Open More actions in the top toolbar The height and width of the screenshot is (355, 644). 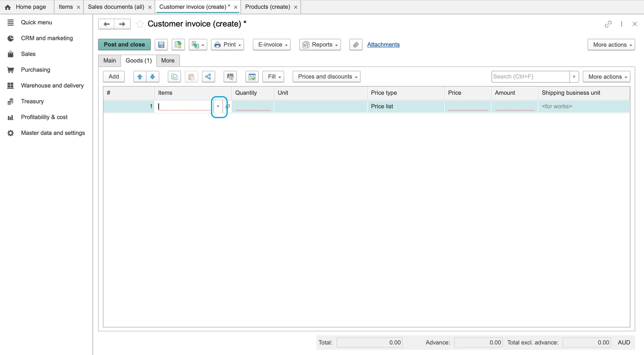click(x=611, y=44)
